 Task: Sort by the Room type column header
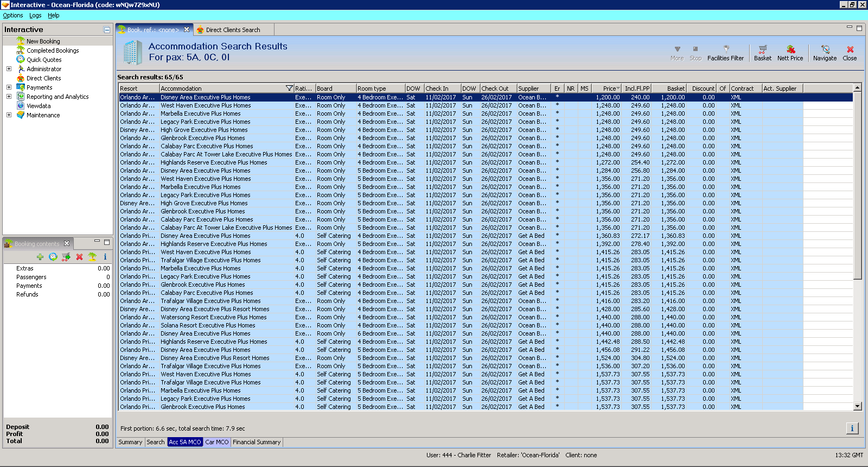380,89
